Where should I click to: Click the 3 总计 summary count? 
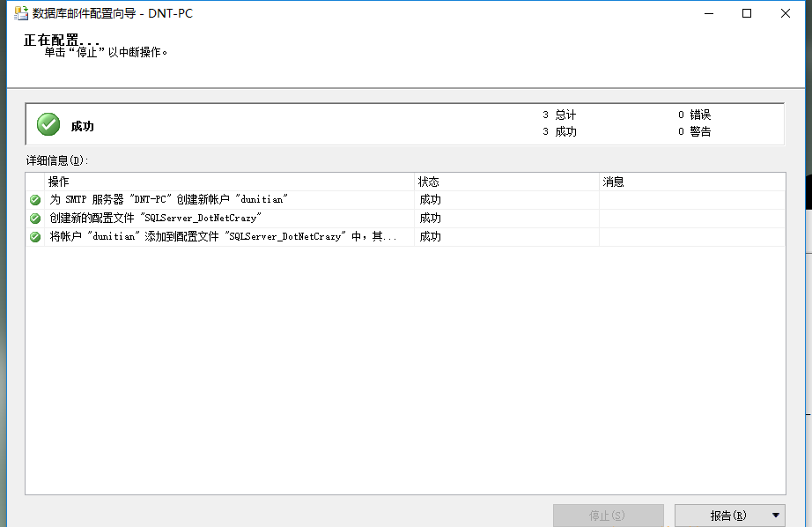(559, 115)
